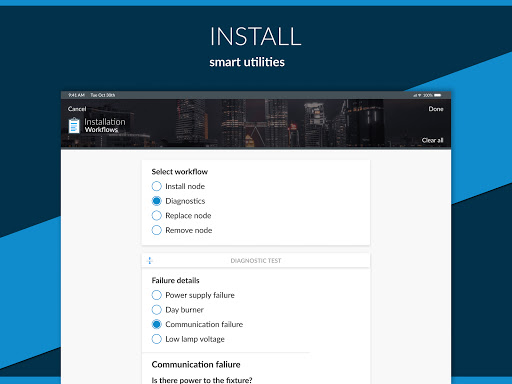Click the blue icon beside Diagnostic Test

pos(150,260)
